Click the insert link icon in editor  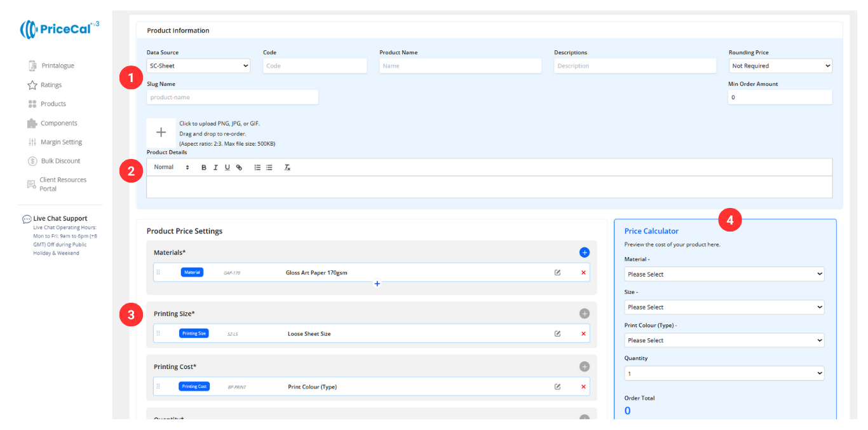coord(239,167)
